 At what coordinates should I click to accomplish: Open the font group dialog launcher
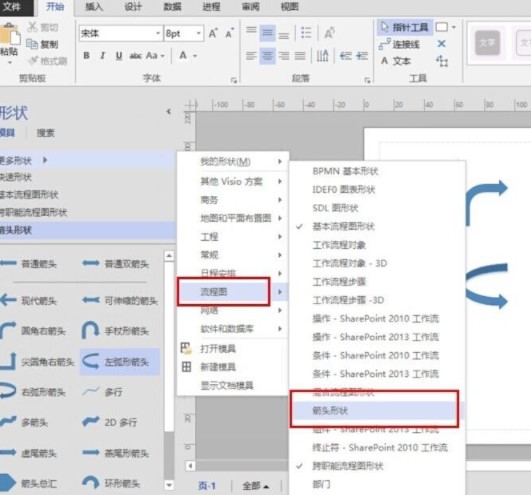click(x=234, y=80)
